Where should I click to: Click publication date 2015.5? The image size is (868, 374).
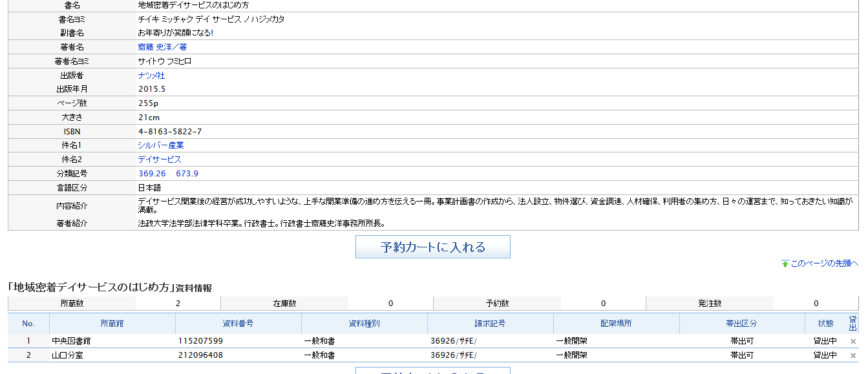[x=152, y=89]
